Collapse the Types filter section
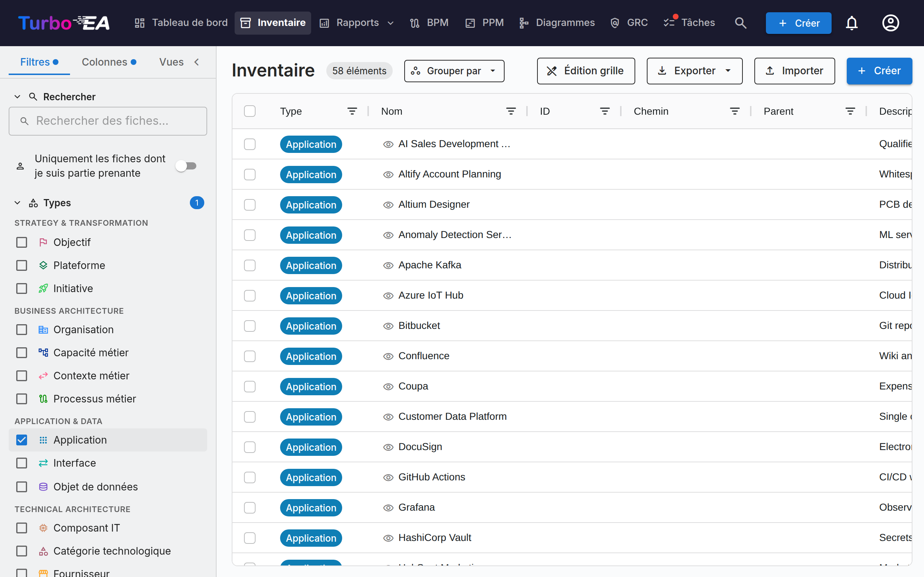Image resolution: width=924 pixels, height=577 pixels. pos(17,203)
